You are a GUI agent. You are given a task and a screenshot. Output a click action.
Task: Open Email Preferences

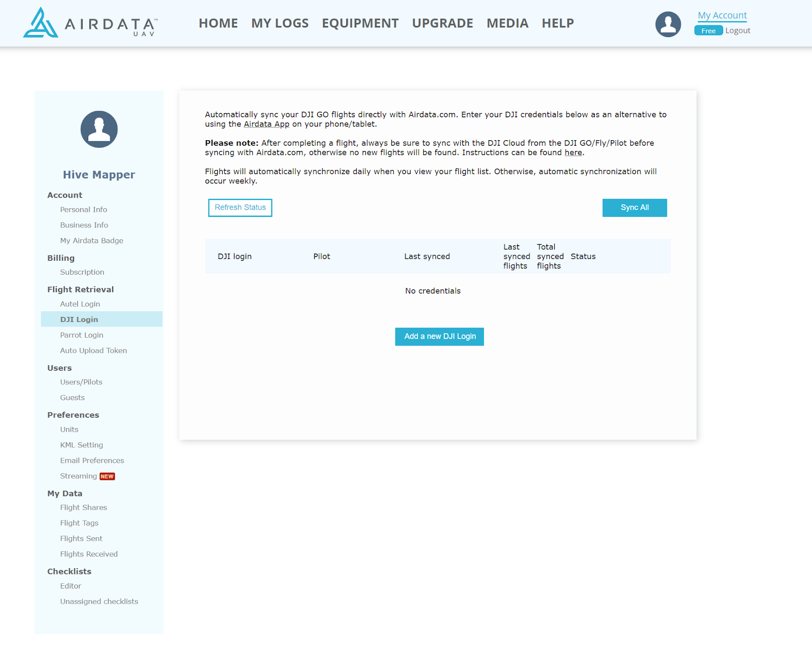(x=92, y=461)
